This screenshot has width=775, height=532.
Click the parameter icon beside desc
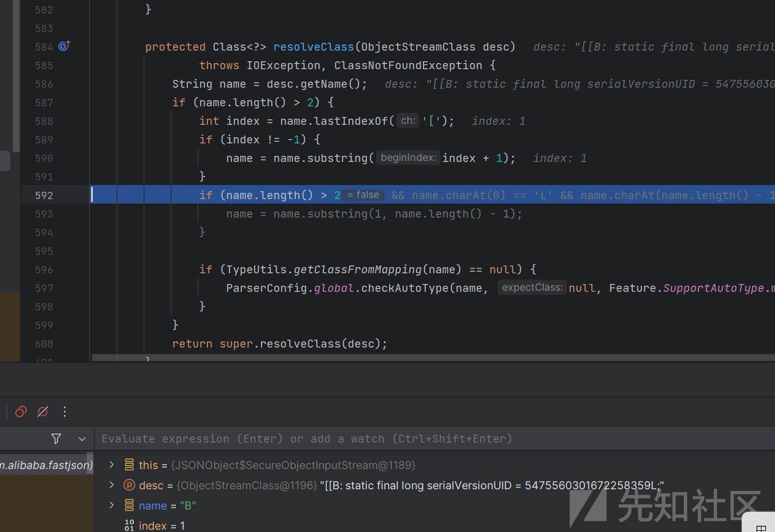coord(129,485)
